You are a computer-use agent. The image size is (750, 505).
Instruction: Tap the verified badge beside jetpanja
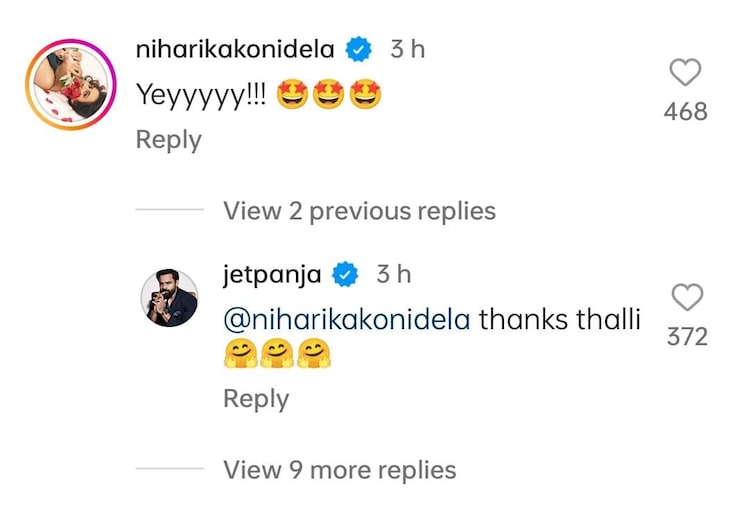(346, 274)
